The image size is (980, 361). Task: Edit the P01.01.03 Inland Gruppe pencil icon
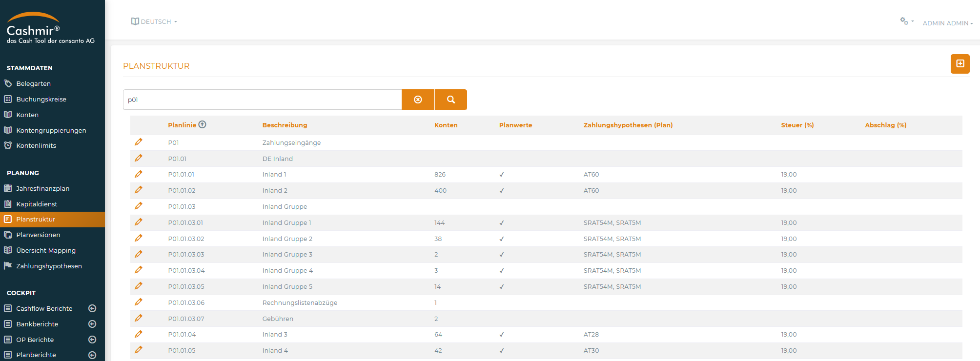(x=139, y=206)
